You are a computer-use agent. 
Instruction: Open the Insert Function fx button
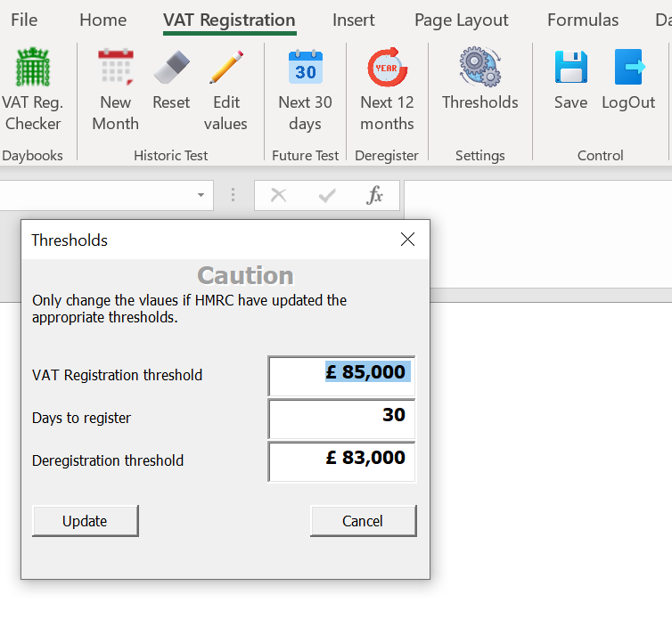coord(374,195)
